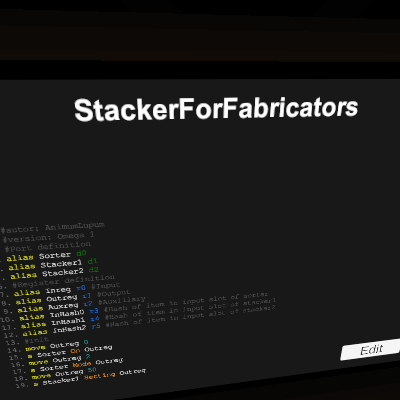Click the 's Sorter Mode Outreg' code line
Screen dimensions: 400x400
click(x=76, y=366)
